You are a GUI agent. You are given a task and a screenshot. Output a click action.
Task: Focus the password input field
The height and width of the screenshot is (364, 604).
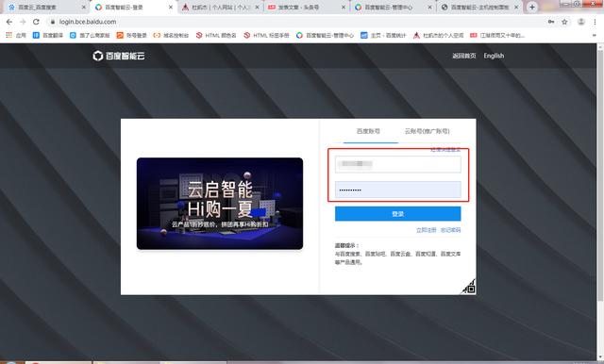[x=398, y=190]
